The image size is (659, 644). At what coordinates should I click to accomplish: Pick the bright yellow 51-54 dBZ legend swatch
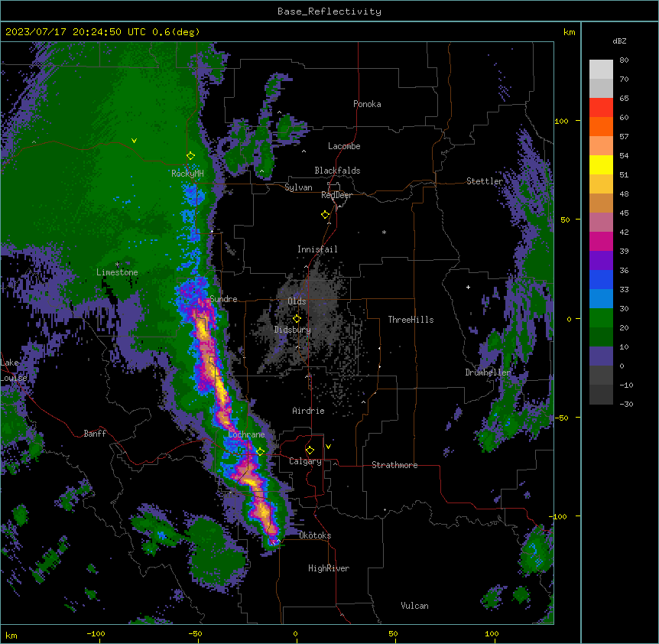coord(601,164)
